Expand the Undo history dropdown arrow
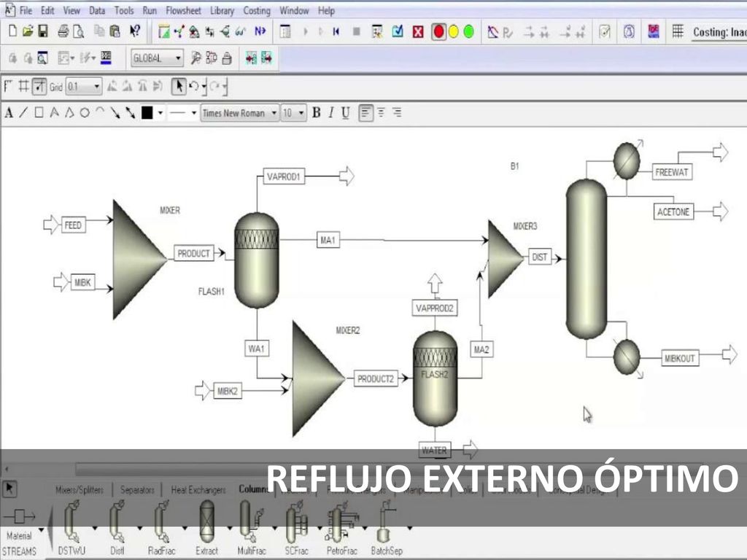This screenshot has width=747, height=560. 204,87
